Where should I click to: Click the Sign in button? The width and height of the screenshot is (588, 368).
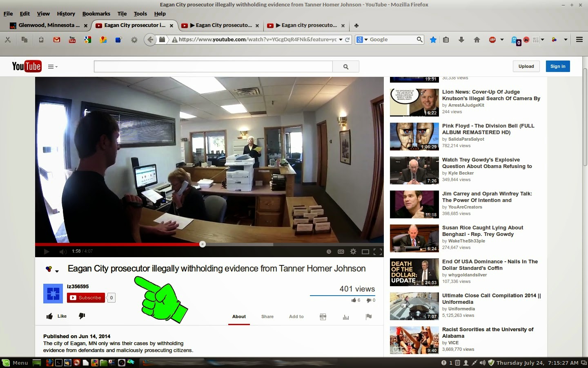click(x=558, y=66)
